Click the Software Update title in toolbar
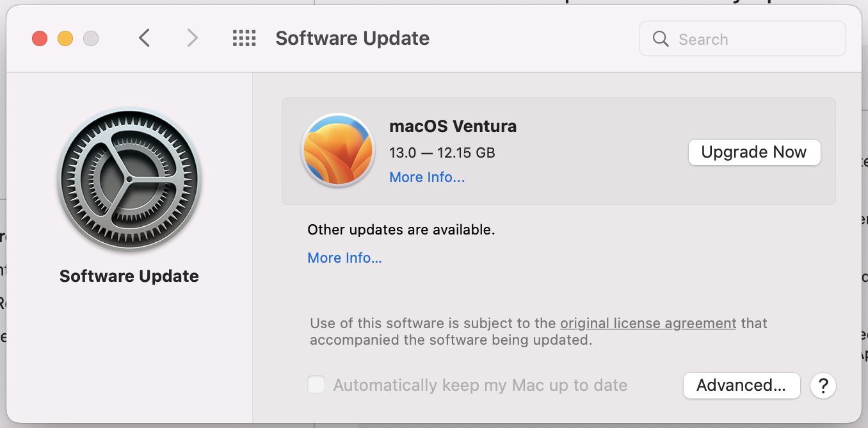The width and height of the screenshot is (868, 428). (x=352, y=38)
